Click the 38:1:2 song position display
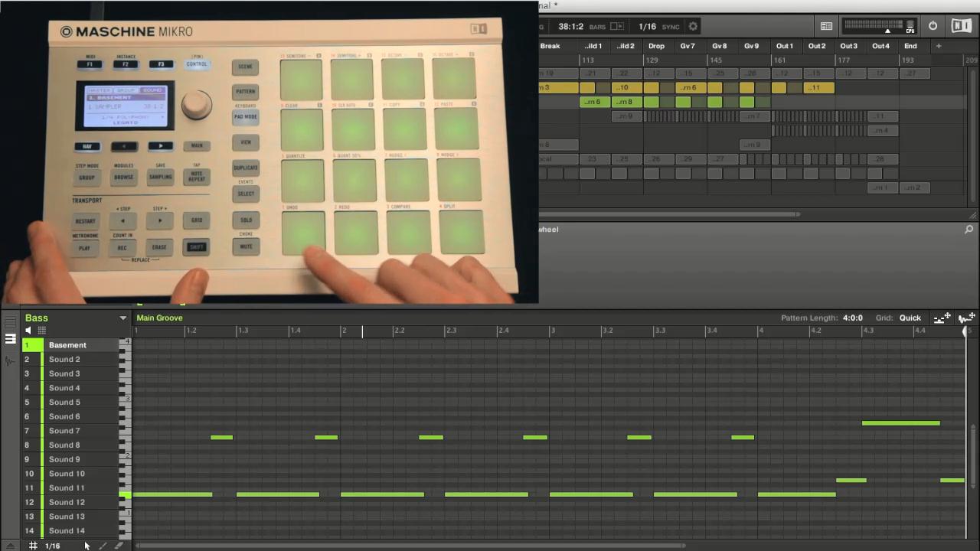 (x=570, y=27)
